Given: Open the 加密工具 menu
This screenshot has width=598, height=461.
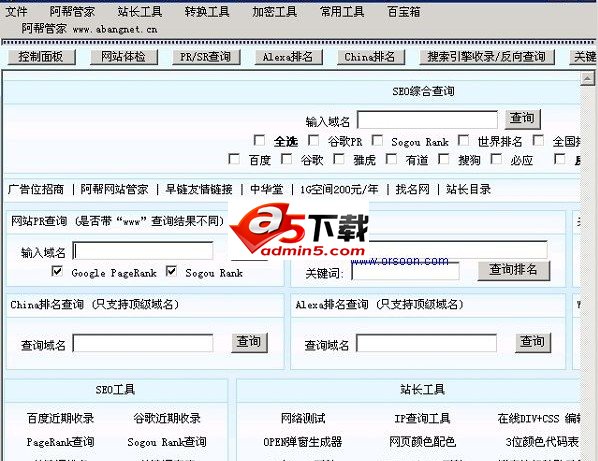Looking at the screenshot, I should tap(274, 12).
